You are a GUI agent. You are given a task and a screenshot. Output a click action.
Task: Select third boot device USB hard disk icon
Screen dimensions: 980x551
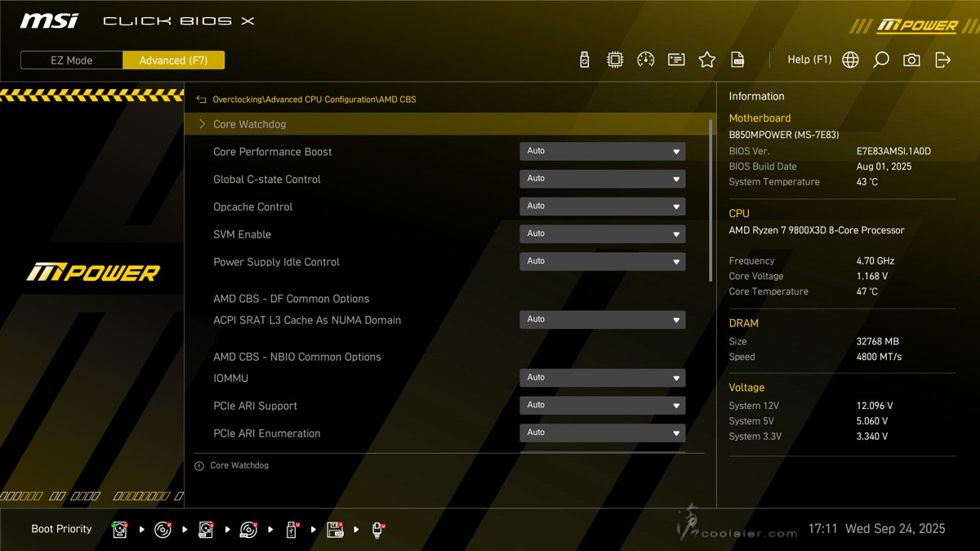[206, 530]
